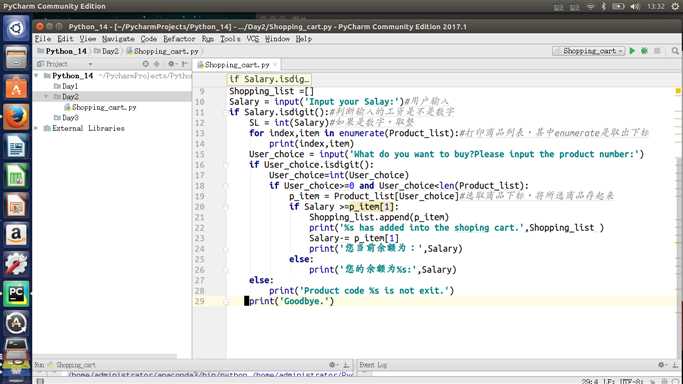
Task: Click the grey stop process icon
Action: pos(657,51)
